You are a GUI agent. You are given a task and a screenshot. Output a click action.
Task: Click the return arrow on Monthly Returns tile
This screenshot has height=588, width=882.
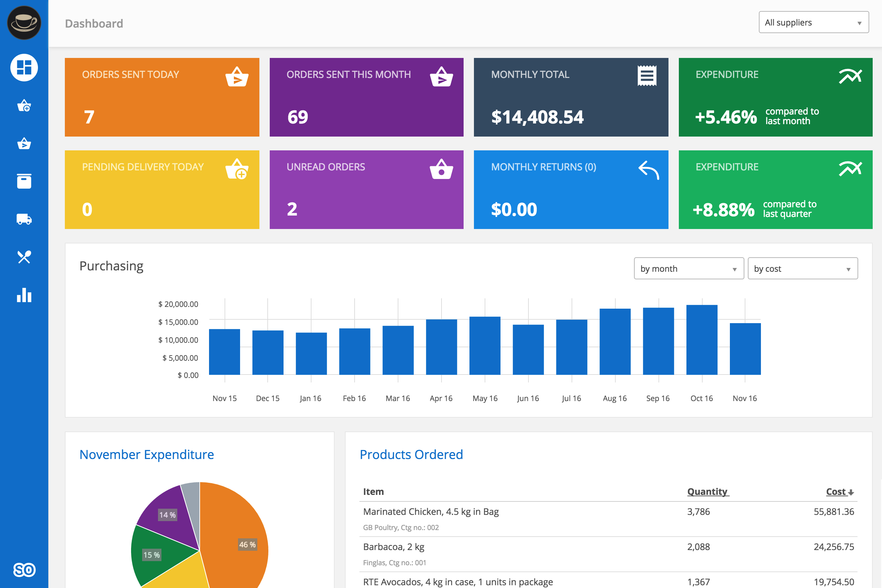(649, 169)
